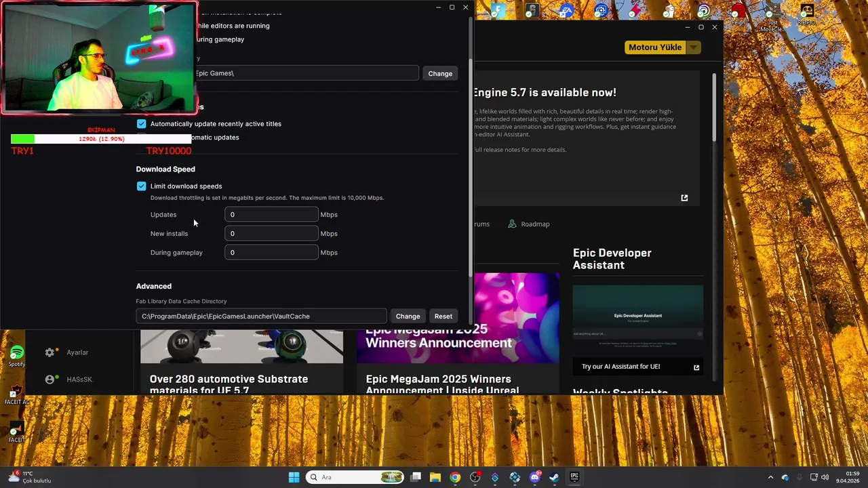
Task: Open the FACEIT desktop shortcut
Action: click(17, 432)
